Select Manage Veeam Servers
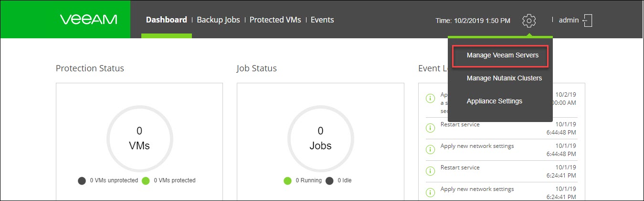Image resolution: width=644 pixels, height=201 pixels. (502, 56)
